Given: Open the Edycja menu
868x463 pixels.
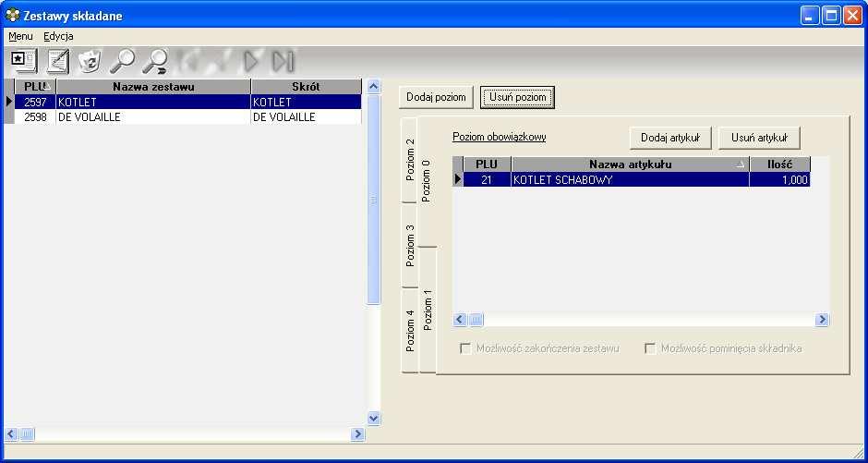Looking at the screenshot, I should point(59,37).
